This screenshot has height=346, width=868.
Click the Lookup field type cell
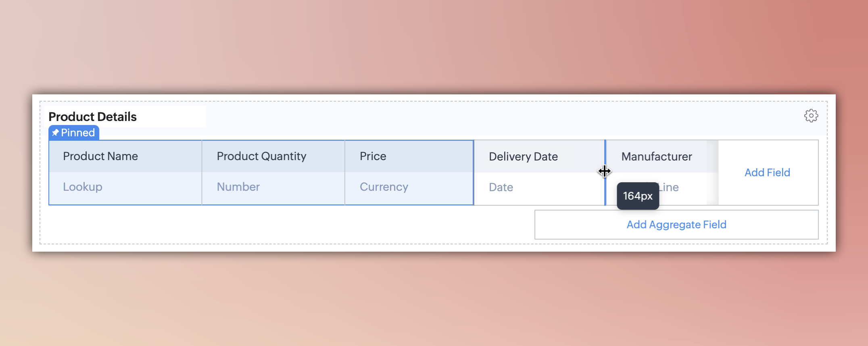tap(83, 187)
